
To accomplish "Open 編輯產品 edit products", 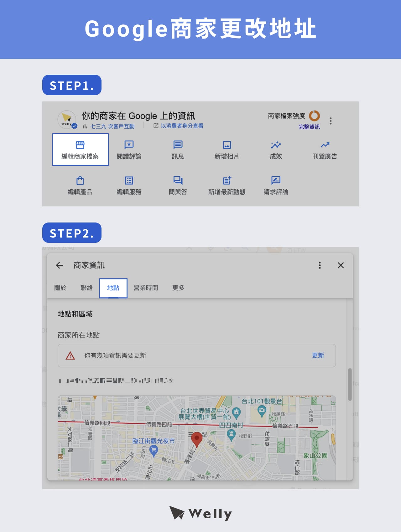I will [x=80, y=186].
